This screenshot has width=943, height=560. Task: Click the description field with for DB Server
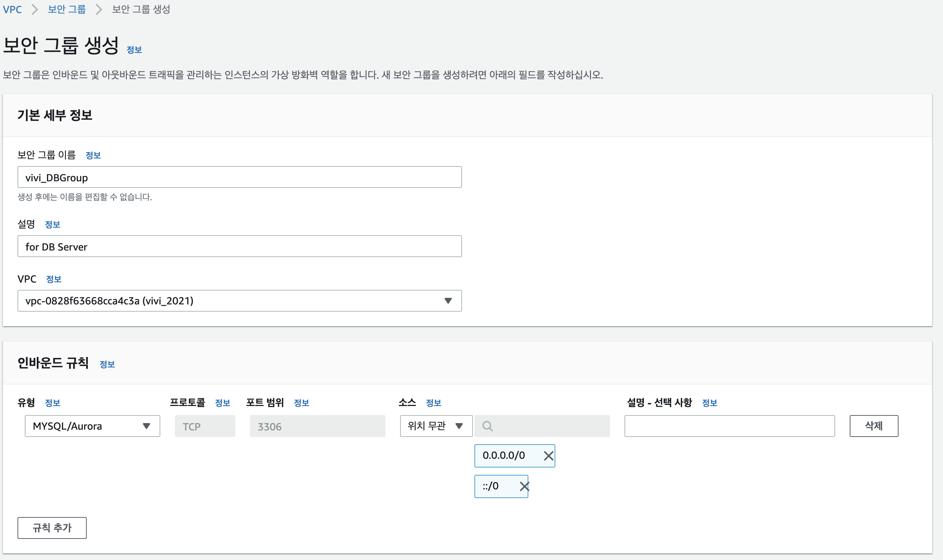point(239,247)
